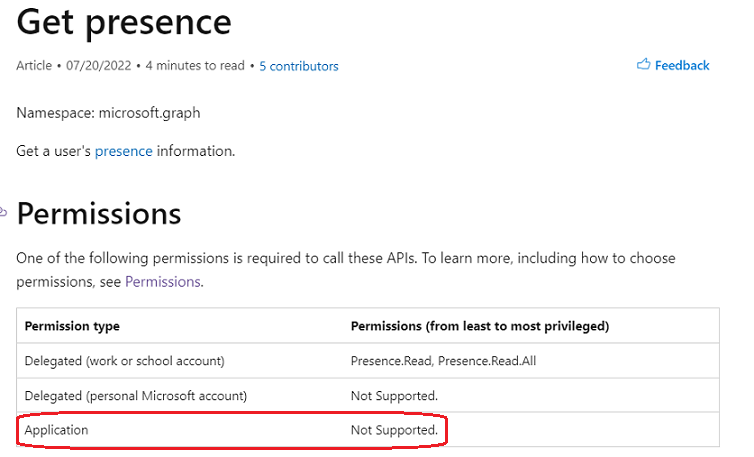Viewport: 754px width, 457px height.
Task: Click the least to most privileged column header
Action: point(480,326)
